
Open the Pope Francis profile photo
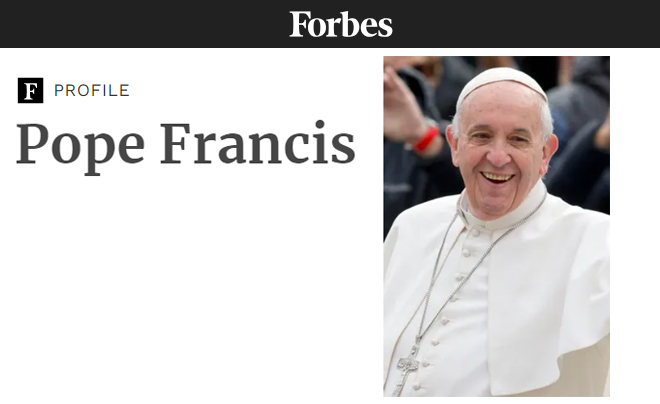click(x=496, y=226)
